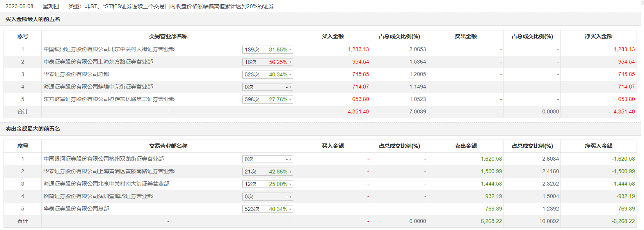Screen dimensions: 644x230
Task: Click sell ratio total 10.0892
Action: click(x=549, y=221)
